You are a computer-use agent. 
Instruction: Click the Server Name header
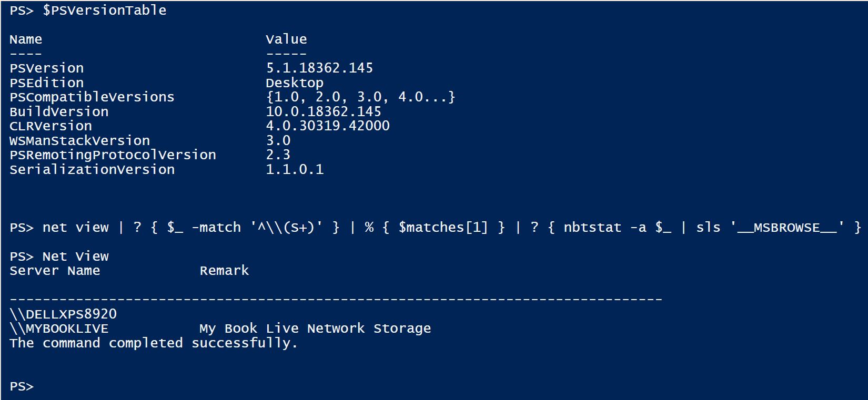pos(55,271)
